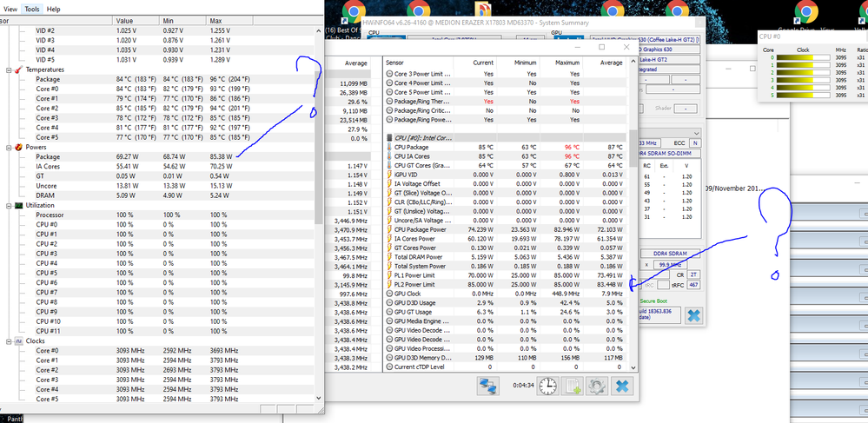Click the log file export icon
The image size is (868, 423).
click(x=573, y=387)
